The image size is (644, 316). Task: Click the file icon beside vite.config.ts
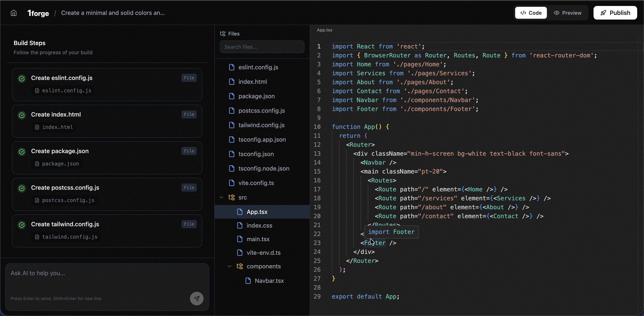231,183
